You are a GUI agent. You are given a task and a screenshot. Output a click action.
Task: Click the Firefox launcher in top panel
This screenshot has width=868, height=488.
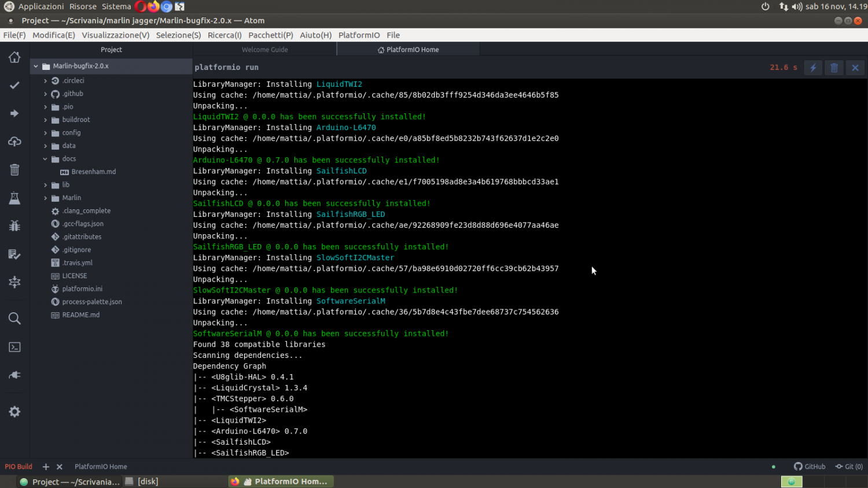(153, 6)
